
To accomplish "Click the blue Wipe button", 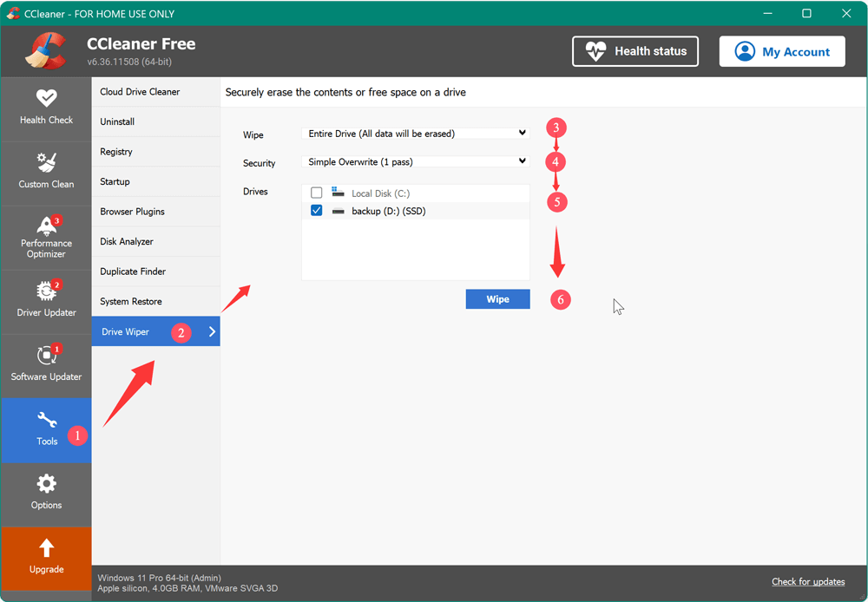I will pos(497,299).
